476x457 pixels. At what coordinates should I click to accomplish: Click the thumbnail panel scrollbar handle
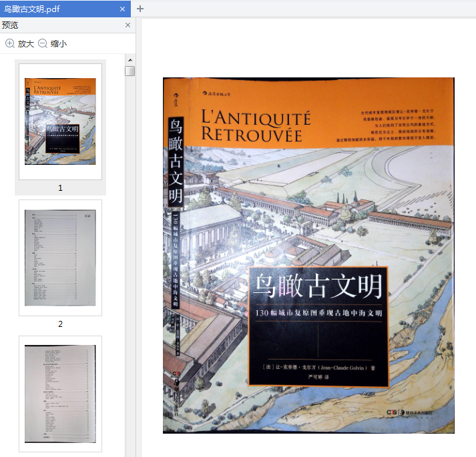coord(130,71)
